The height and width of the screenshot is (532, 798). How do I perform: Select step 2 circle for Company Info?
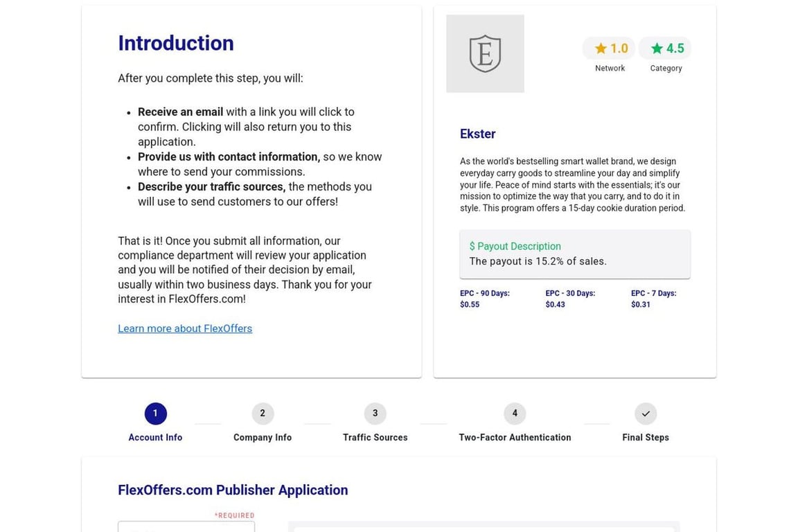[263, 414]
